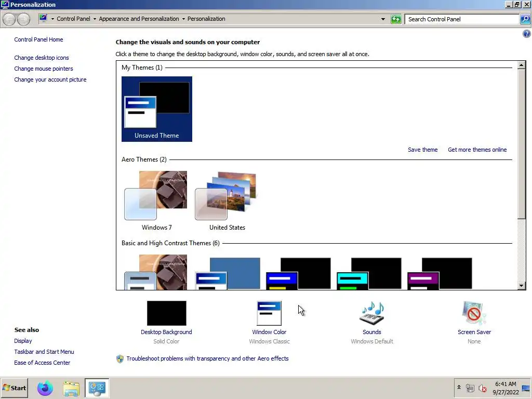Click Change desktop icons link
The image size is (532, 399).
coord(42,58)
